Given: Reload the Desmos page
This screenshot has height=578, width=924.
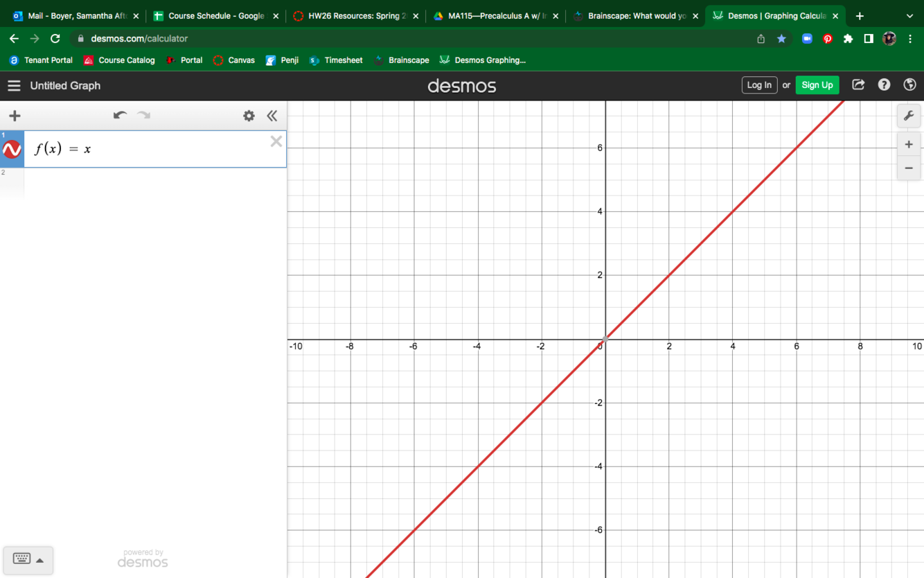Looking at the screenshot, I should [x=55, y=39].
